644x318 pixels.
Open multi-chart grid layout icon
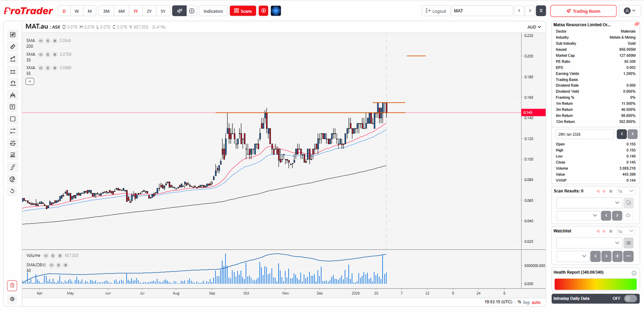click(192, 11)
